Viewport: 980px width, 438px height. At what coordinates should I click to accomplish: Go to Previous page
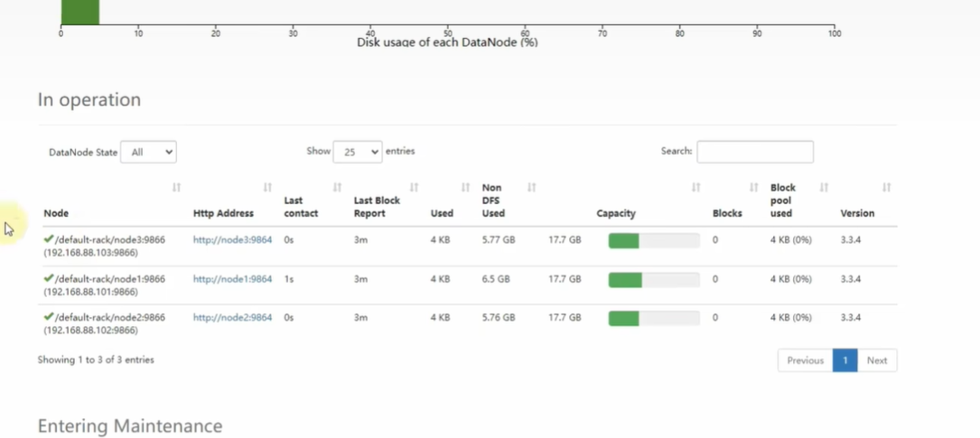click(805, 360)
